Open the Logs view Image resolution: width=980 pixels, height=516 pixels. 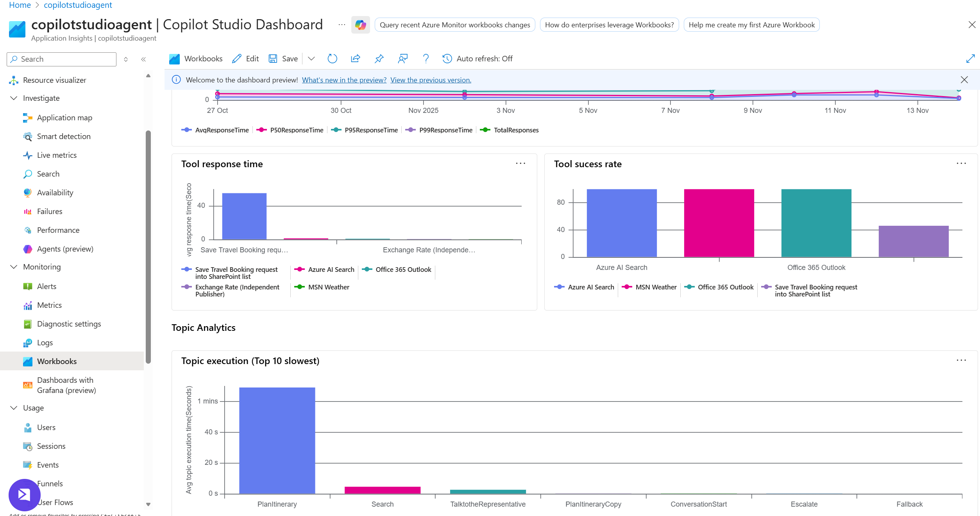coord(45,343)
